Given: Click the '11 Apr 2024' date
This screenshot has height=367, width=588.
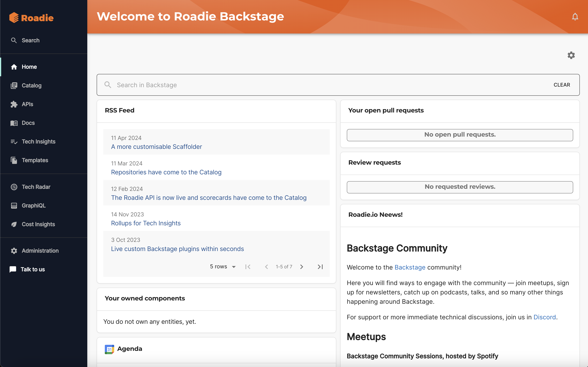Looking at the screenshot, I should [126, 138].
